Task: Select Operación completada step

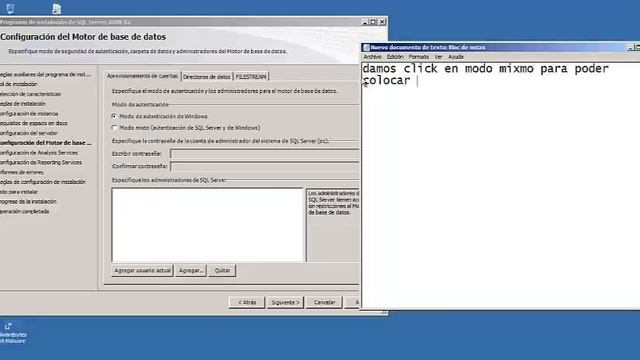Action: 24,211
